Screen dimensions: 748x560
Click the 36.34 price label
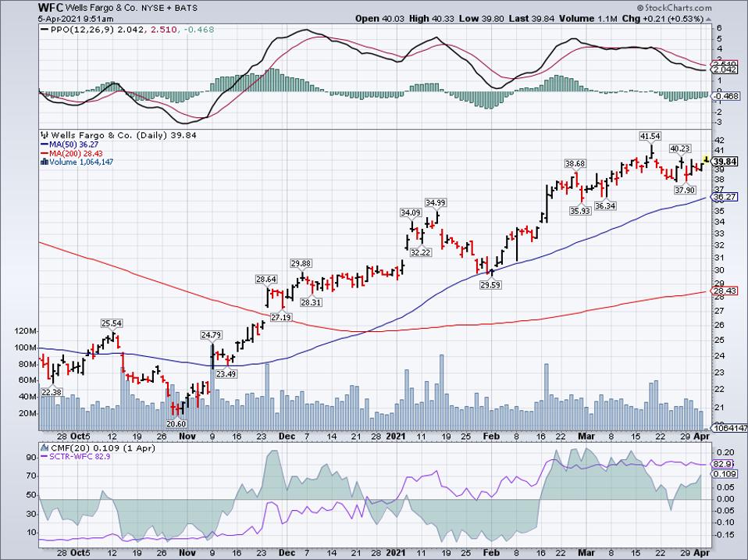click(605, 206)
